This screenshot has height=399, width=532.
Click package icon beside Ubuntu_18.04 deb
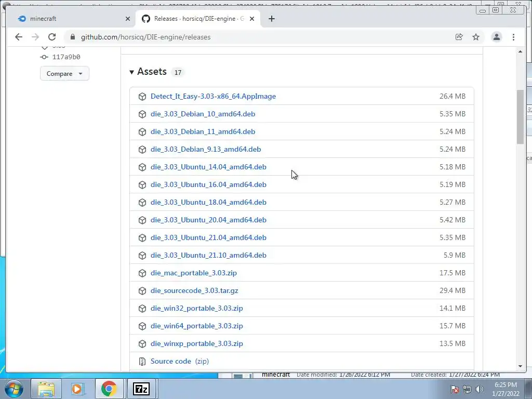142,203
